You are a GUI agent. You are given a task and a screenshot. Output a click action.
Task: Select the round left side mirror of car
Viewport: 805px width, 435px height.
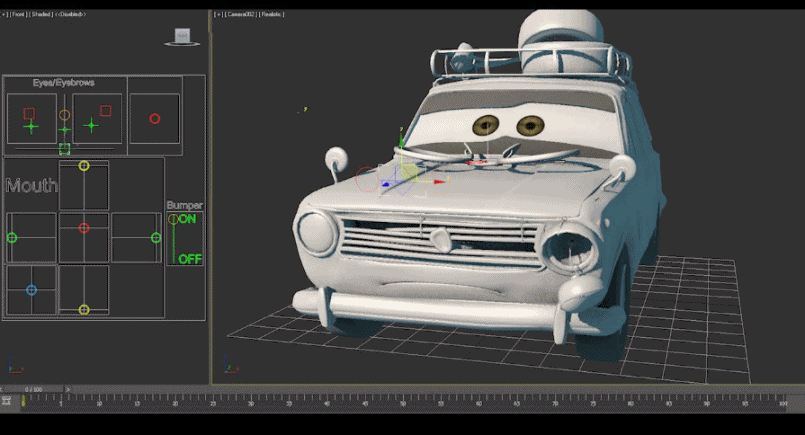pyautogui.click(x=336, y=158)
